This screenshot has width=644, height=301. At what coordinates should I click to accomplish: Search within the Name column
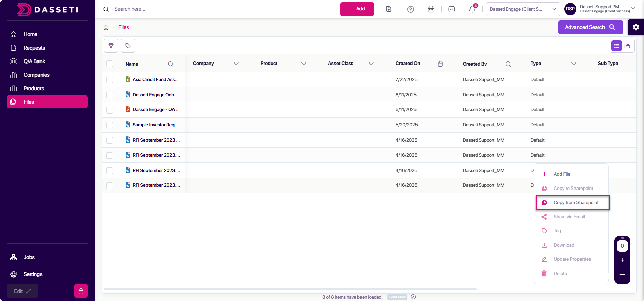coord(171,64)
